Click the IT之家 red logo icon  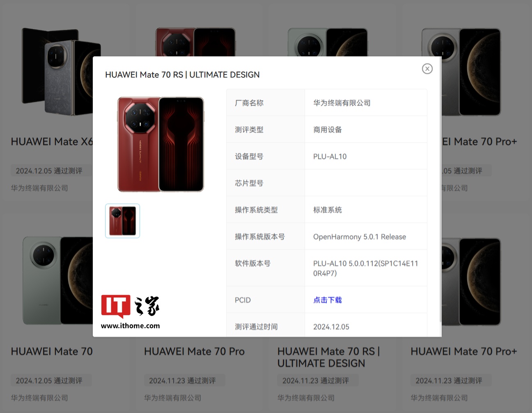116,307
